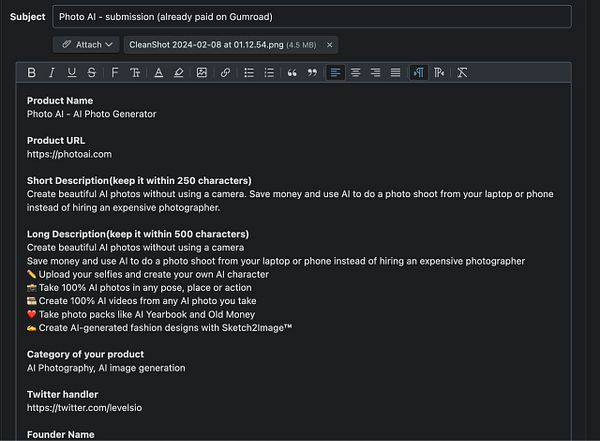Set left-to-right text direction

click(x=419, y=72)
